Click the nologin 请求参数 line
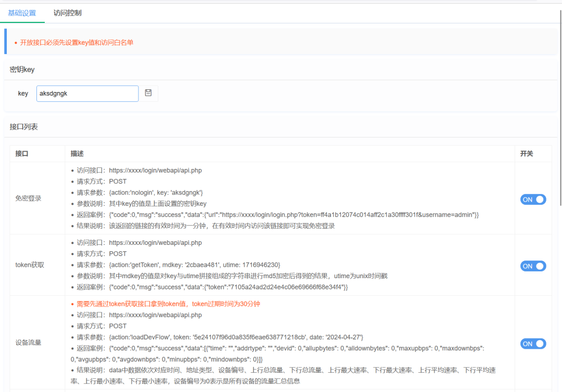The image size is (562, 392). (x=140, y=192)
